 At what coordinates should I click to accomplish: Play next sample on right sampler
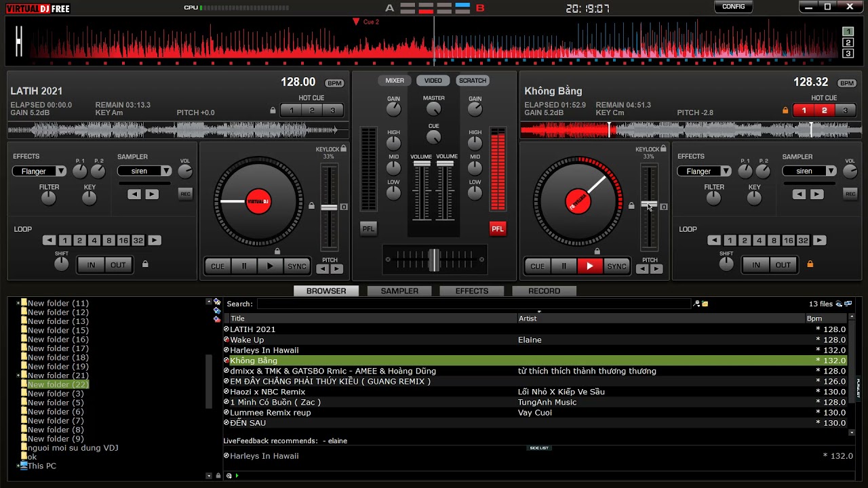click(x=817, y=195)
